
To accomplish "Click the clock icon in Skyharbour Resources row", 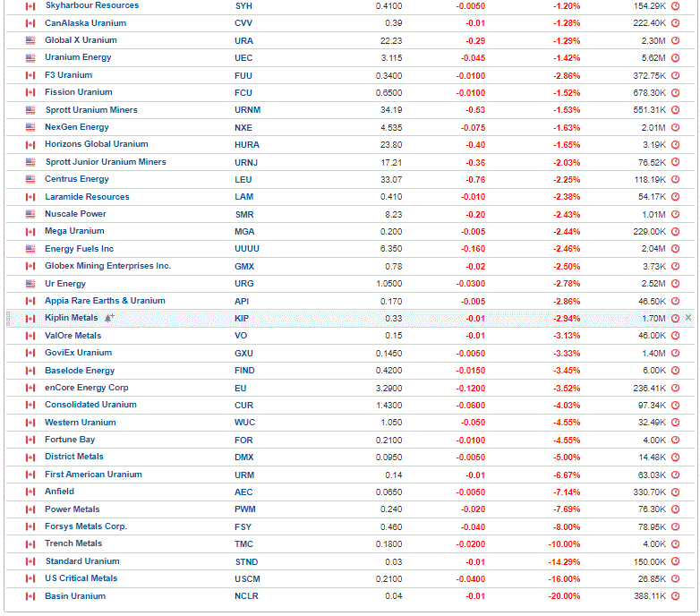I will pyautogui.click(x=676, y=6).
